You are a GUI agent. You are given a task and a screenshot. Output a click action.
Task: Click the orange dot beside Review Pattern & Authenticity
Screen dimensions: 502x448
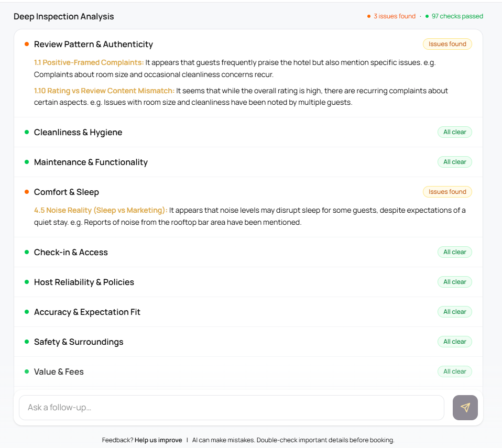tap(27, 44)
